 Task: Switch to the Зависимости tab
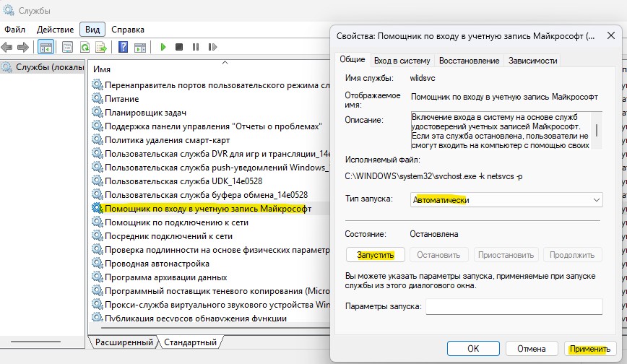click(x=532, y=61)
